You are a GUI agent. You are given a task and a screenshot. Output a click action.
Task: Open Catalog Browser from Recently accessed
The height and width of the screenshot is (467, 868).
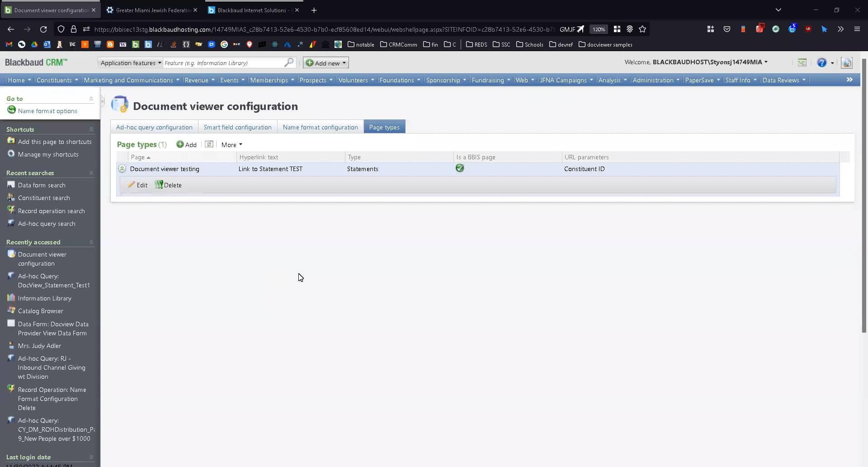tap(40, 311)
